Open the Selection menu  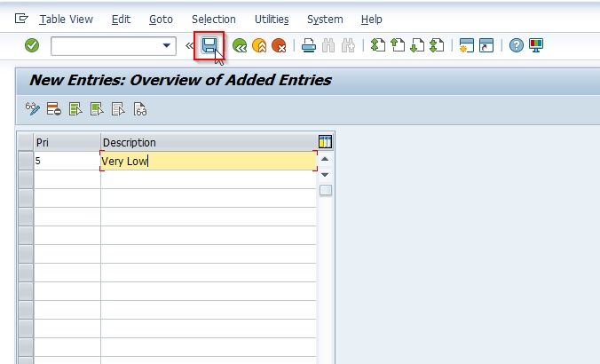point(214,20)
